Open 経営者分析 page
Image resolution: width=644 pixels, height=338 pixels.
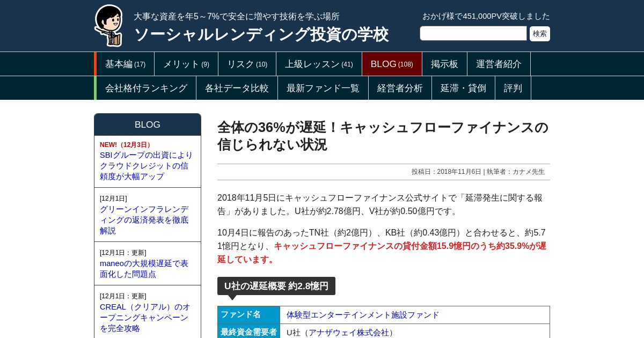click(x=400, y=88)
